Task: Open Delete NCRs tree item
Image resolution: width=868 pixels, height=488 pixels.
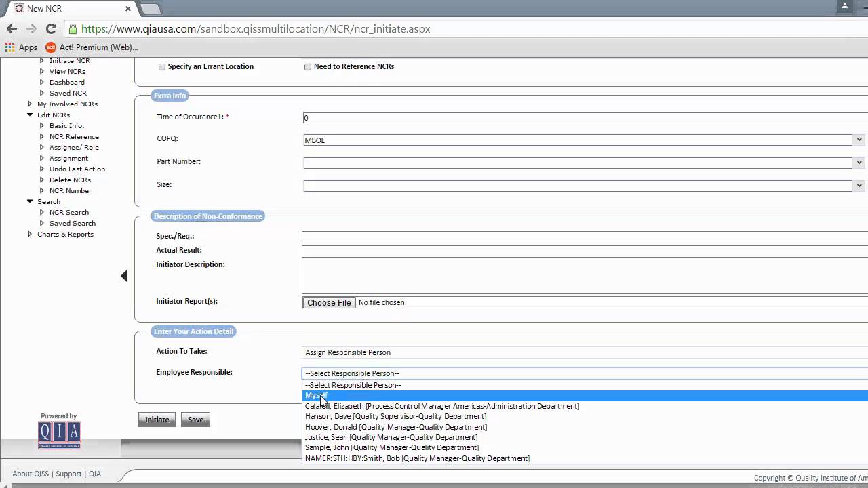Action: [x=70, y=180]
